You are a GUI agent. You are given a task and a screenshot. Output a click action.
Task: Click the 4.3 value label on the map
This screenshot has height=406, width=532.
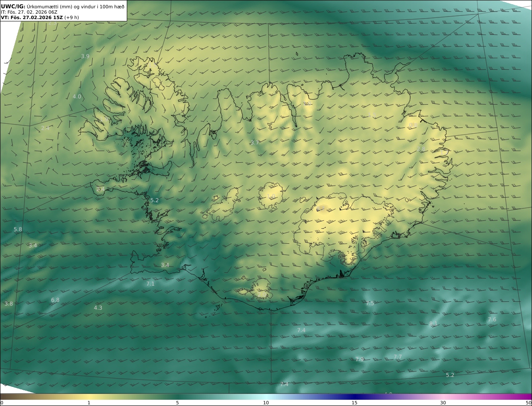pyautogui.click(x=98, y=308)
